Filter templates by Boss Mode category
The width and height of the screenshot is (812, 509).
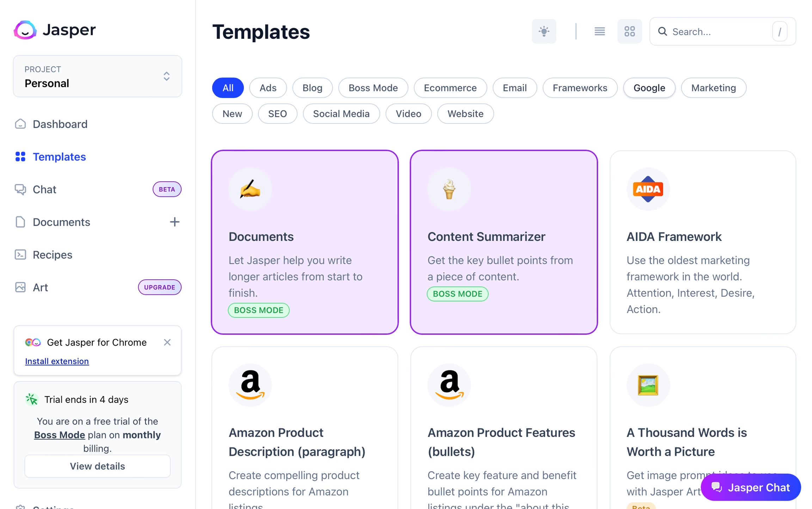373,88
